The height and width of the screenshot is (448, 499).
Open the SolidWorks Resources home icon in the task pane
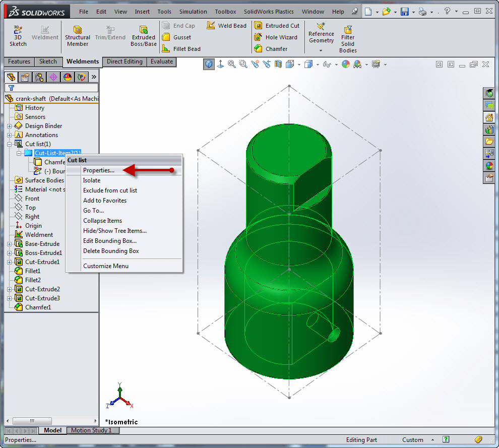[489, 118]
